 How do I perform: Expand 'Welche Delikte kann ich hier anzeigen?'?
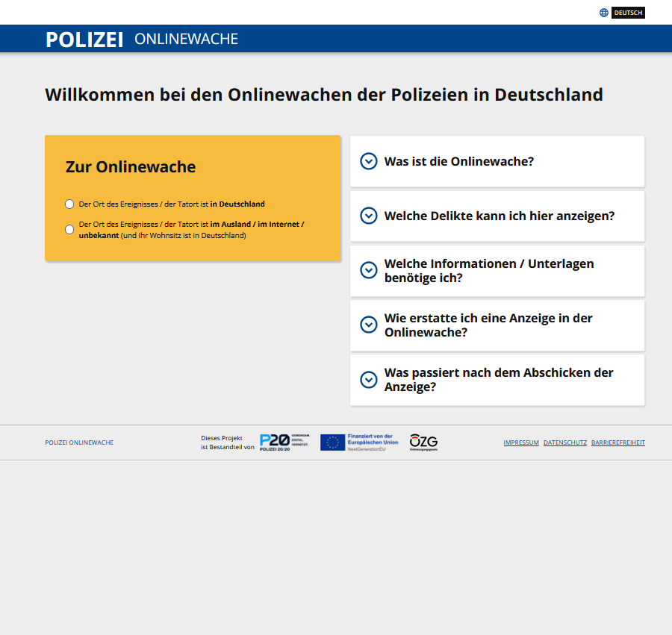pos(497,216)
